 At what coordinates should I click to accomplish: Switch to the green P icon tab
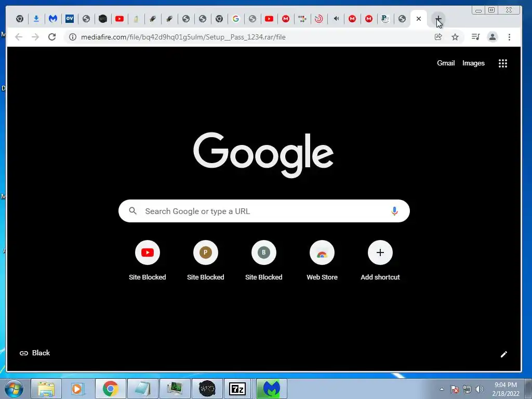[385, 19]
